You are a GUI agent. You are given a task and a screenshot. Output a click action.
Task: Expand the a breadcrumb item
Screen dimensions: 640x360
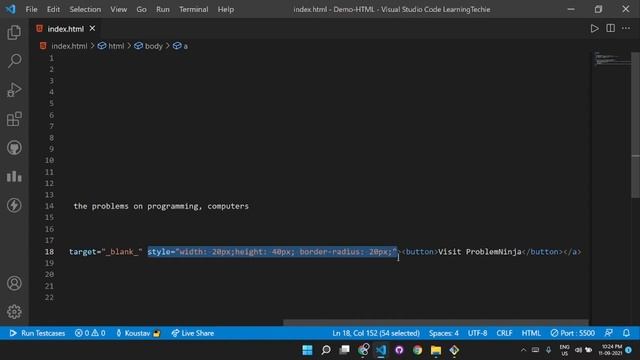pos(180,46)
